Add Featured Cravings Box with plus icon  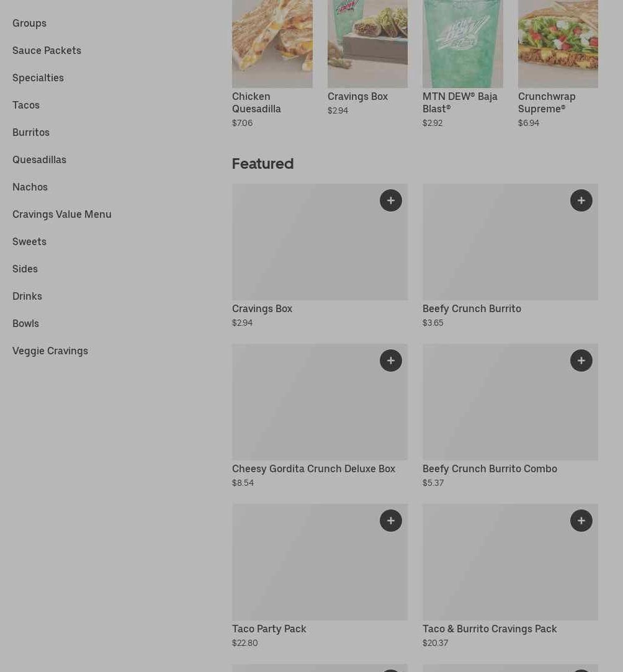[x=390, y=200]
